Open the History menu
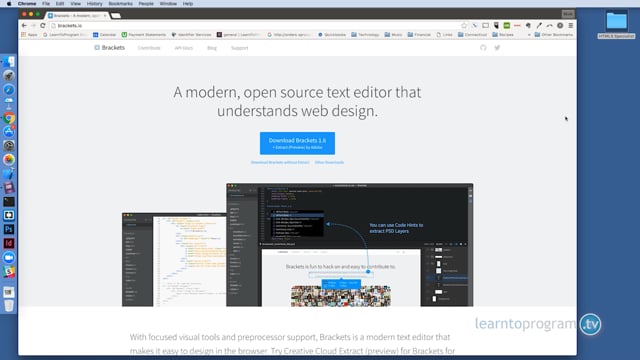 pos(94,4)
